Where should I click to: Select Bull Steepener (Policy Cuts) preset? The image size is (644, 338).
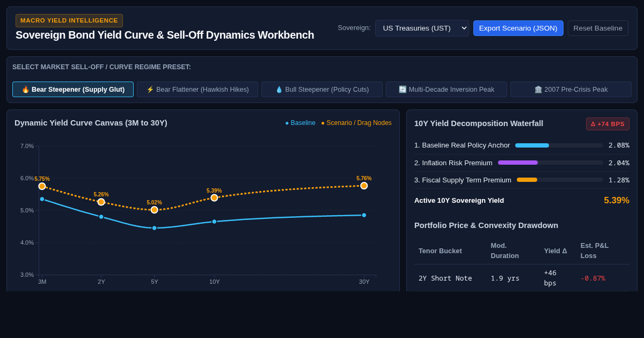(322, 90)
